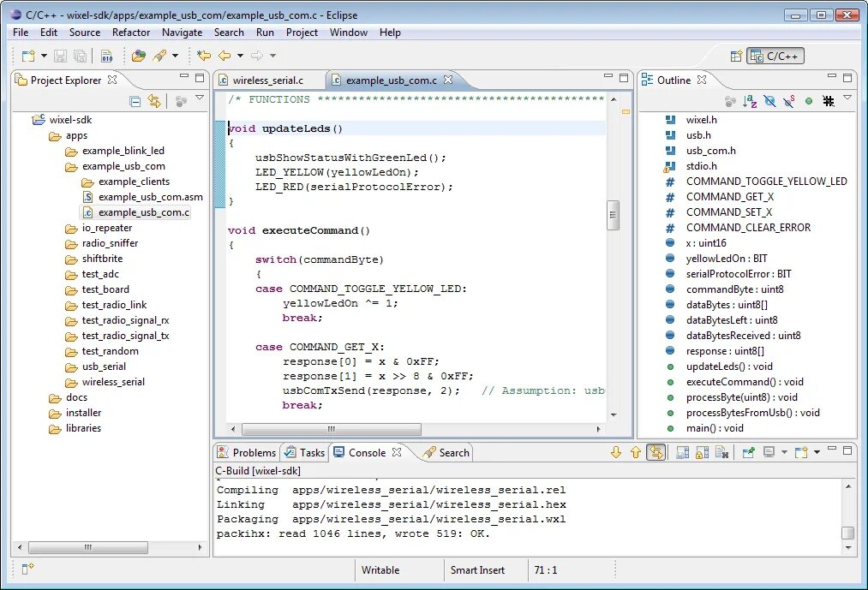This screenshot has height=590, width=868.
Task: Click the black hash inactive-group icon in Outline
Action: point(828,101)
